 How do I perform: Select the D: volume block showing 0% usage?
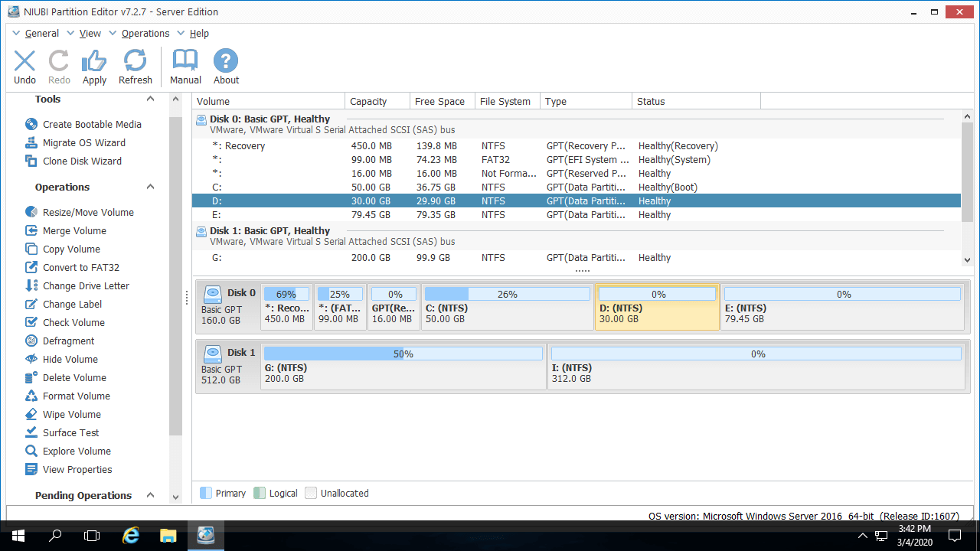657,306
